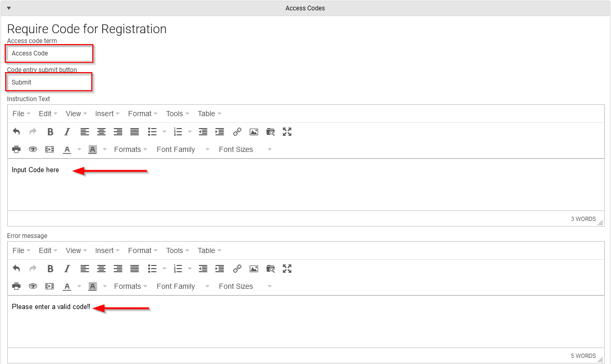Click insert image icon in Error message editor
This screenshot has height=364, width=611.
point(254,269)
